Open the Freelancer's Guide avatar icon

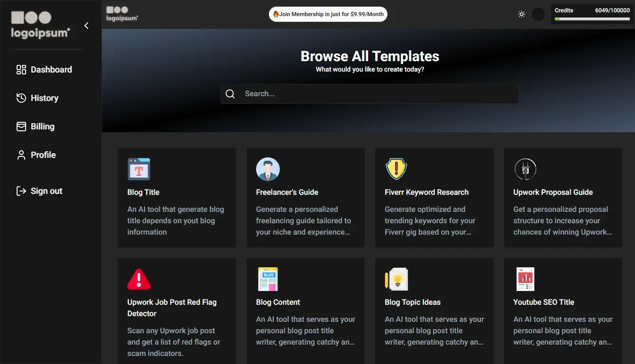pos(267,169)
